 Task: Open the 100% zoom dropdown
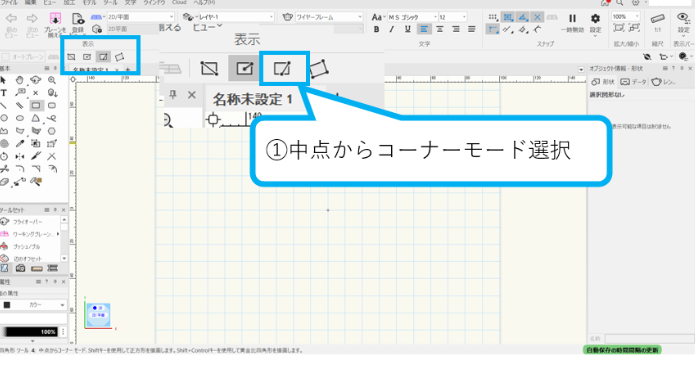pyautogui.click(x=625, y=16)
